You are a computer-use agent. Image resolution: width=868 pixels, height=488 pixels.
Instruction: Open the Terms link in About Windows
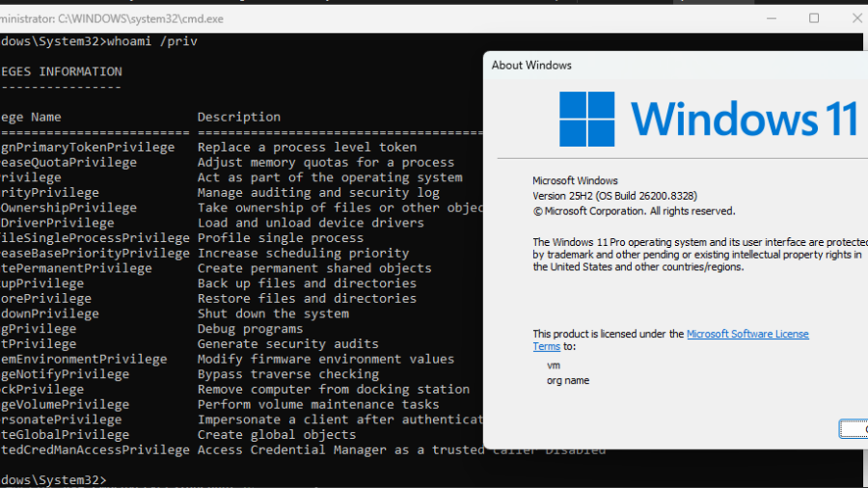click(547, 346)
